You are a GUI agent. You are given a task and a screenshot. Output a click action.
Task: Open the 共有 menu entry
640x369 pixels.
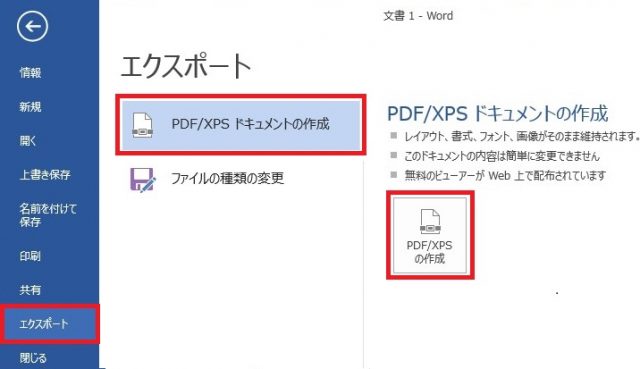pos(30,290)
